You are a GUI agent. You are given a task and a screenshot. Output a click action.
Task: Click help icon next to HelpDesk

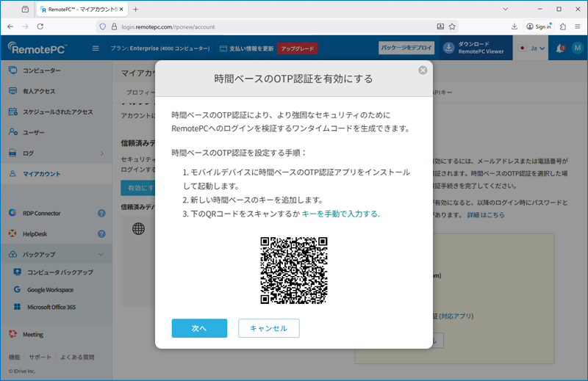pyautogui.click(x=101, y=233)
